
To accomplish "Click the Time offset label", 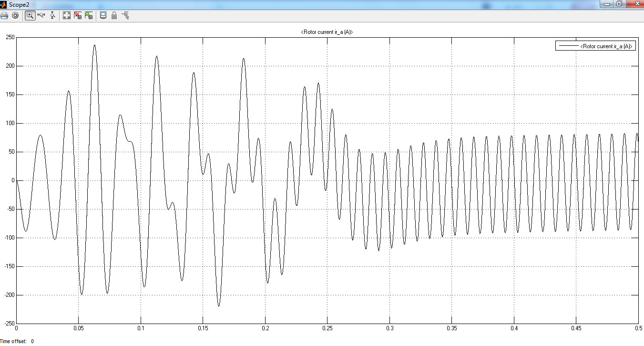I will 14,341.
